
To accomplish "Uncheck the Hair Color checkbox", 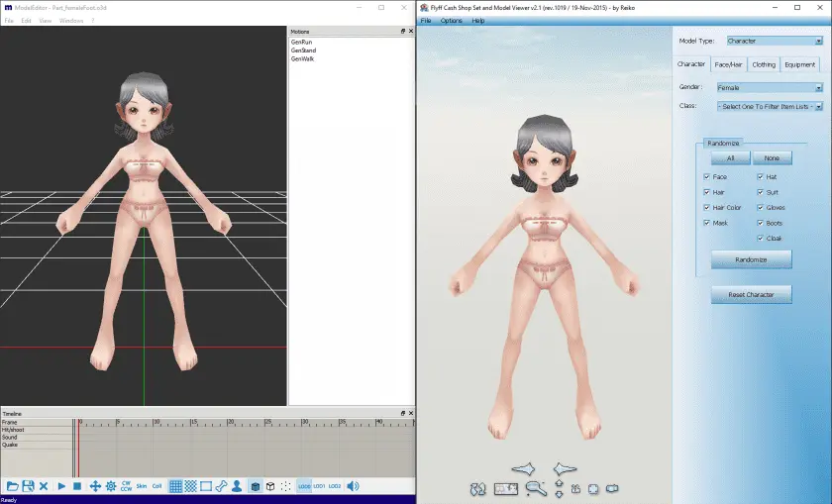I will 707,207.
